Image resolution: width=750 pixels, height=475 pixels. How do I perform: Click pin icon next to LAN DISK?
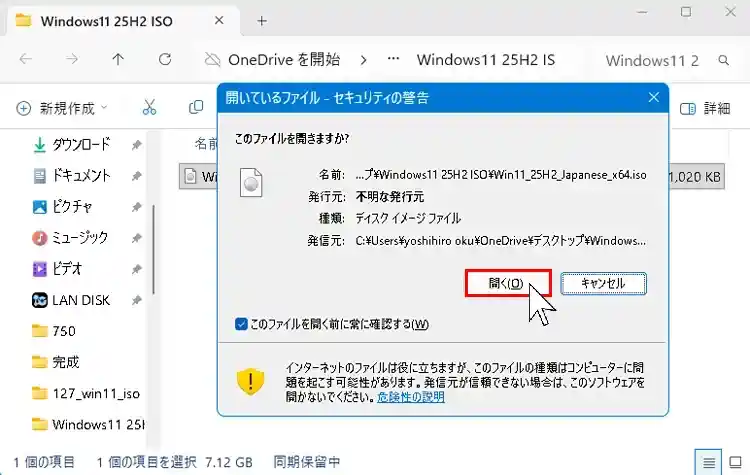click(x=137, y=300)
